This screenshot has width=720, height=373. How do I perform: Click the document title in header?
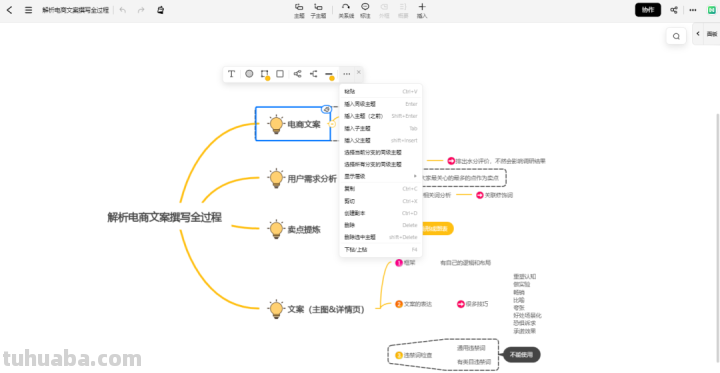click(75, 10)
